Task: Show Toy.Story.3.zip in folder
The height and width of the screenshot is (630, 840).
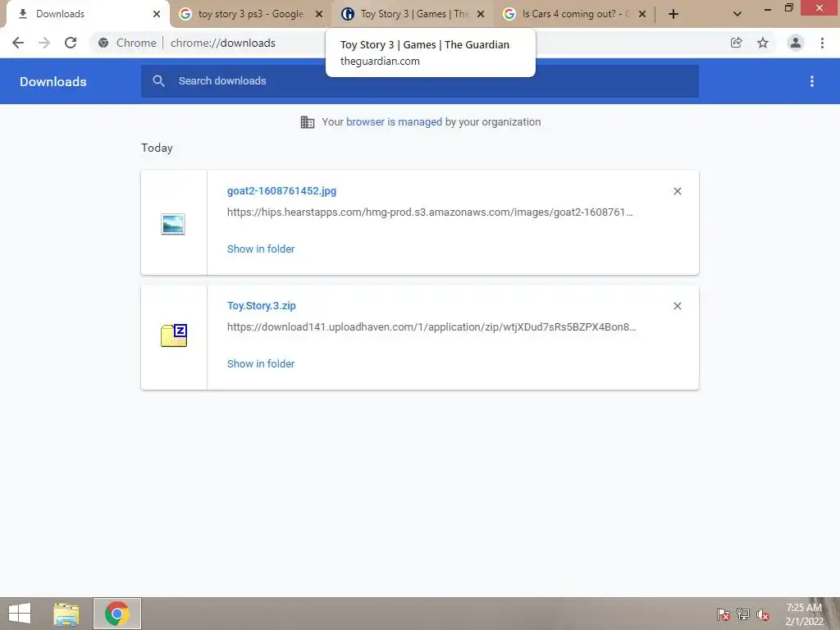Action: point(261,363)
